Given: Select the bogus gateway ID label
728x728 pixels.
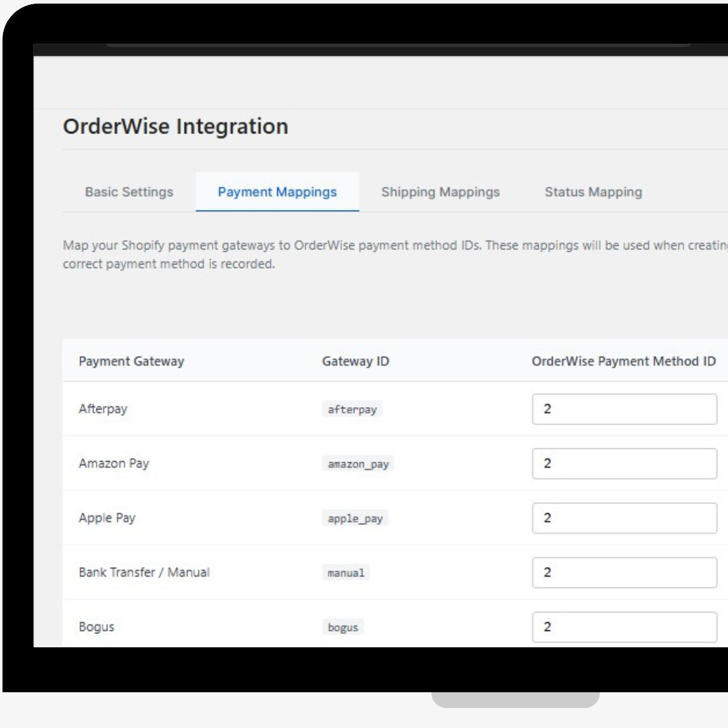Looking at the screenshot, I should click(x=343, y=627).
